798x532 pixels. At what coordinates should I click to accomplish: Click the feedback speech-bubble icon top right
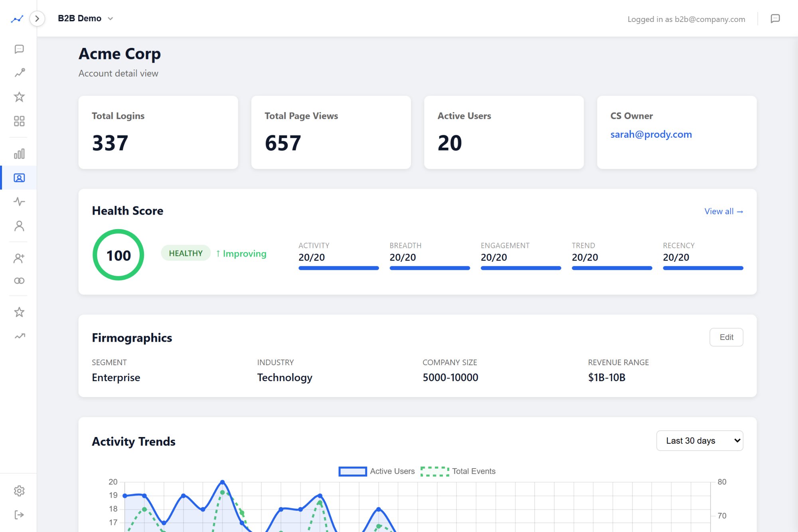point(776,19)
